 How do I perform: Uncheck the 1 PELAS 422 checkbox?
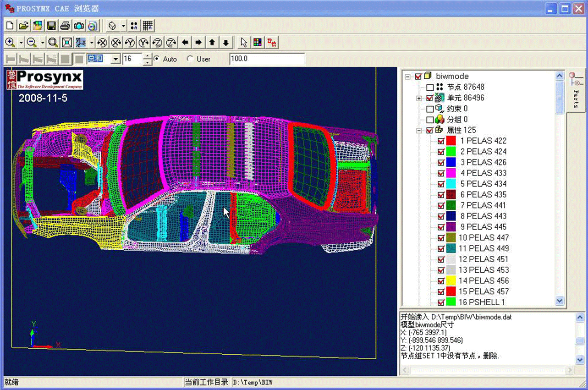(x=441, y=141)
